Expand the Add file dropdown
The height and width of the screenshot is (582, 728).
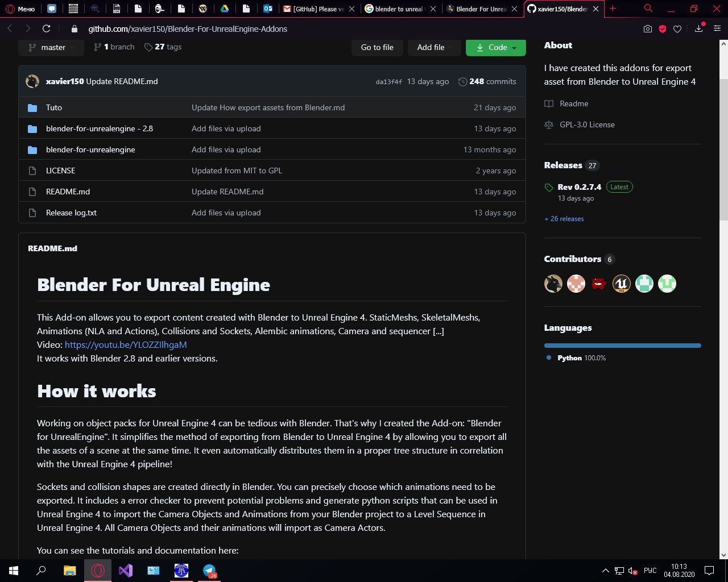coord(435,47)
